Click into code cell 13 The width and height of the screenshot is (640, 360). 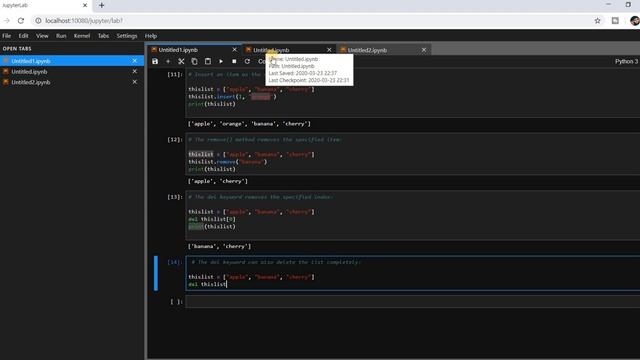(x=413, y=216)
